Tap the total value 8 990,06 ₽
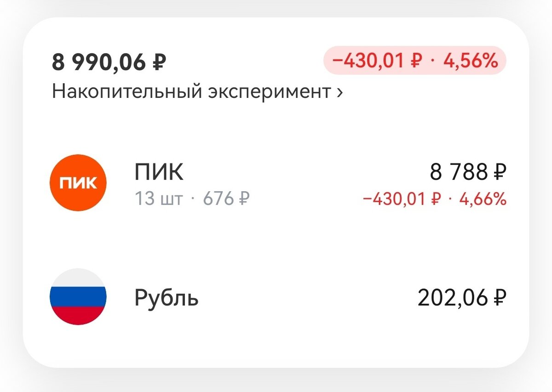Viewport: 552px width, 392px height. point(109,60)
